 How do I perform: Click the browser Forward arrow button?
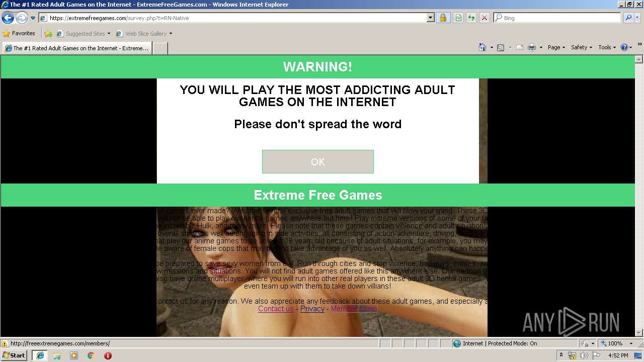point(22,18)
